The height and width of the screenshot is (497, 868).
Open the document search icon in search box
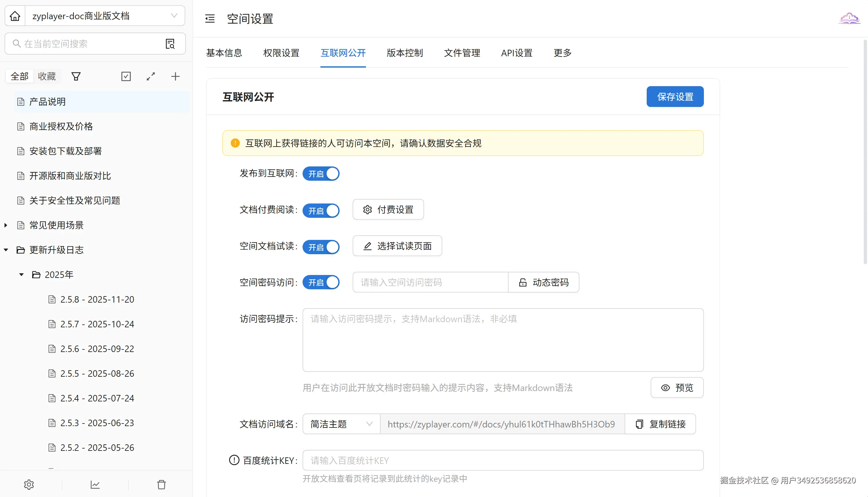pyautogui.click(x=170, y=44)
